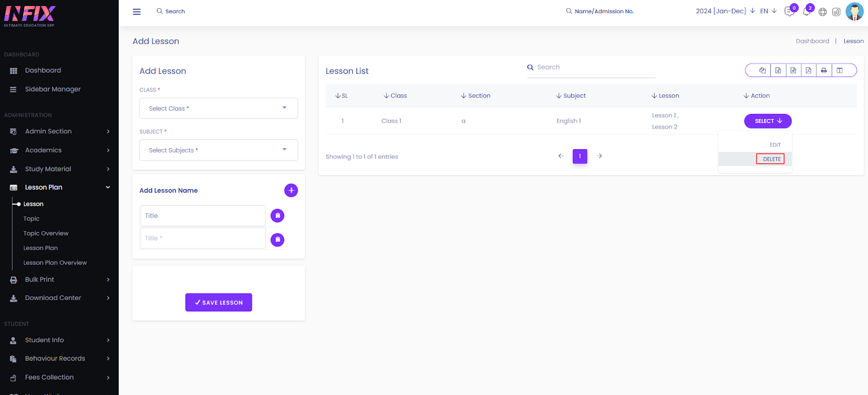Screen dimensions: 868x395
Task: Go to Dashboard breadcrumb link
Action: pyautogui.click(x=812, y=41)
